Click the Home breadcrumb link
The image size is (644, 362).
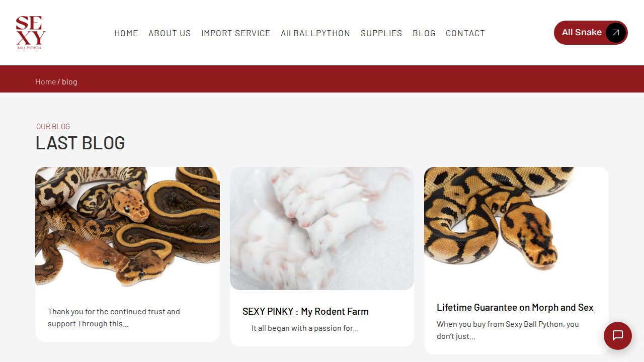[x=45, y=81]
